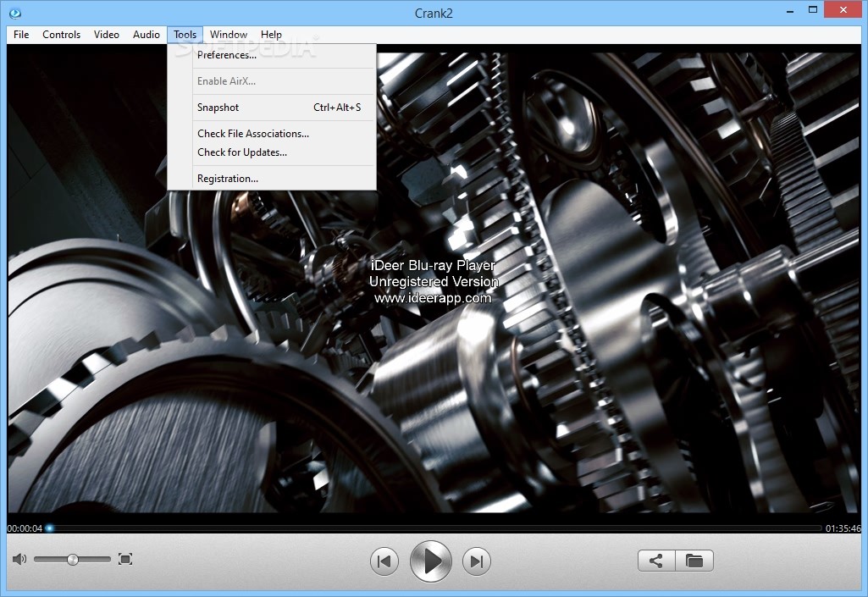Open the Video menu
This screenshot has width=868, height=597.
coord(107,35)
